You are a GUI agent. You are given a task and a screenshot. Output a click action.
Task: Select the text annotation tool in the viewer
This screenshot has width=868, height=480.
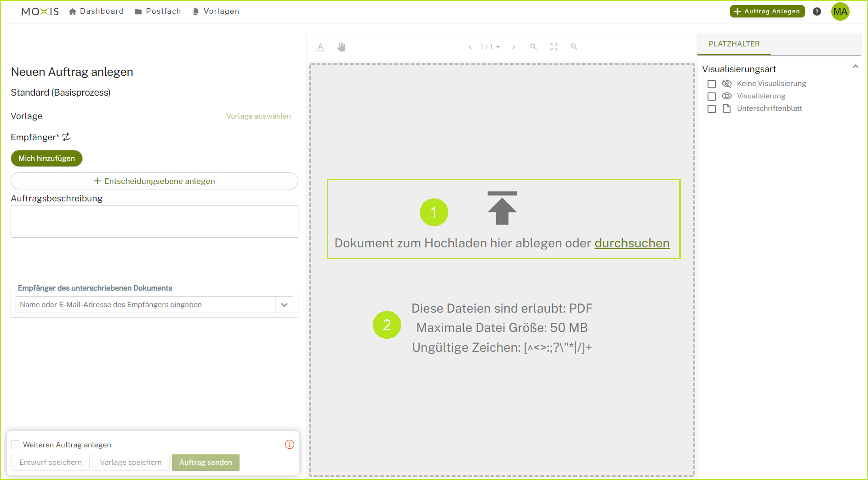coord(320,47)
